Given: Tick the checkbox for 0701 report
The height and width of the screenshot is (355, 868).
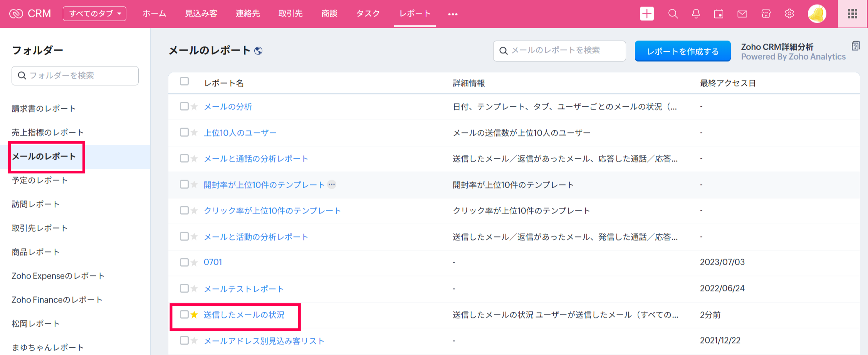Looking at the screenshot, I should [x=184, y=262].
